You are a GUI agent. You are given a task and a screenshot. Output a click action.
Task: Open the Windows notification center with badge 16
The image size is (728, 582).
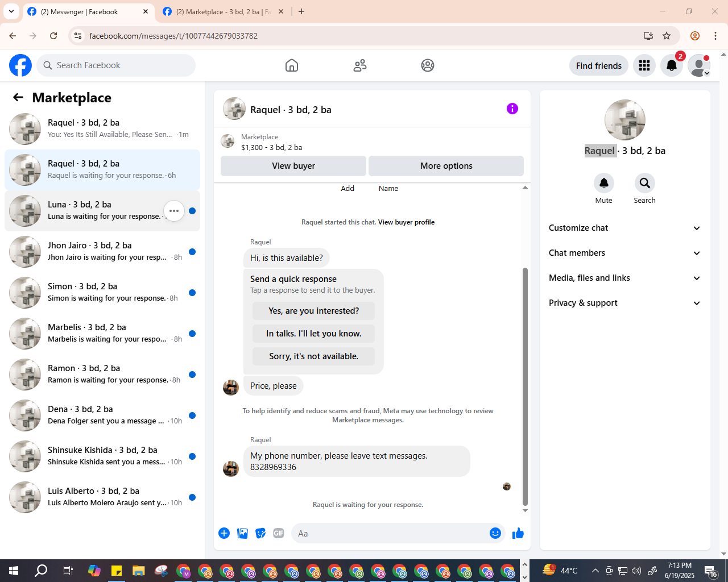(x=711, y=571)
